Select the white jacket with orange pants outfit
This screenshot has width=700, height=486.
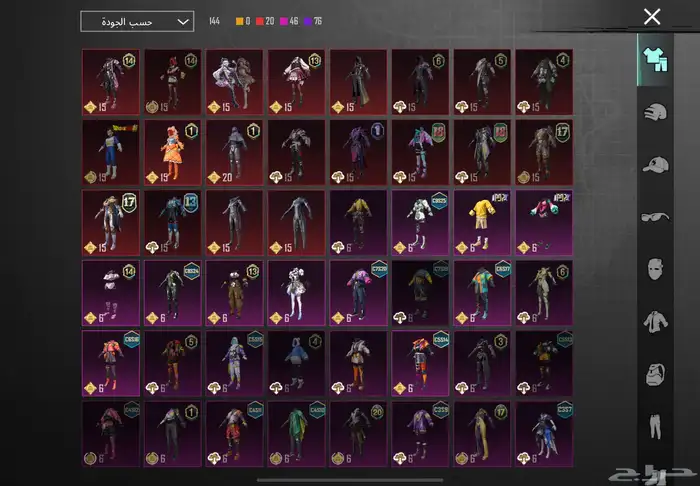358,363
